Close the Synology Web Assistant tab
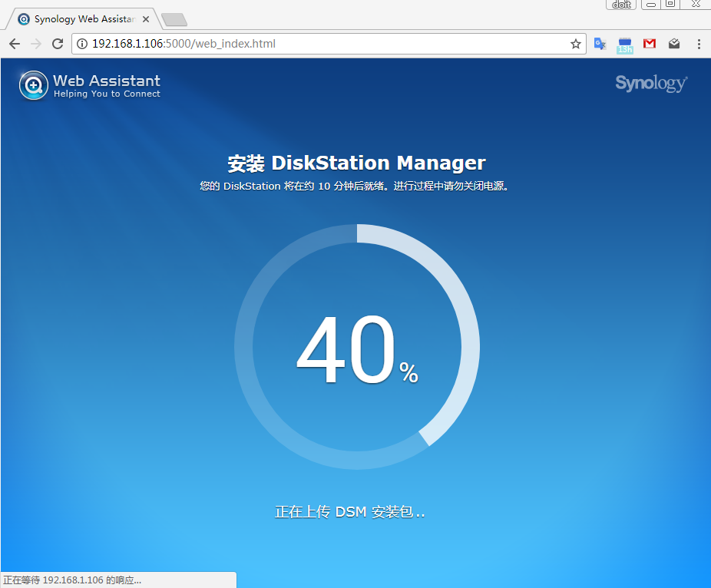The height and width of the screenshot is (588, 711). [x=146, y=19]
